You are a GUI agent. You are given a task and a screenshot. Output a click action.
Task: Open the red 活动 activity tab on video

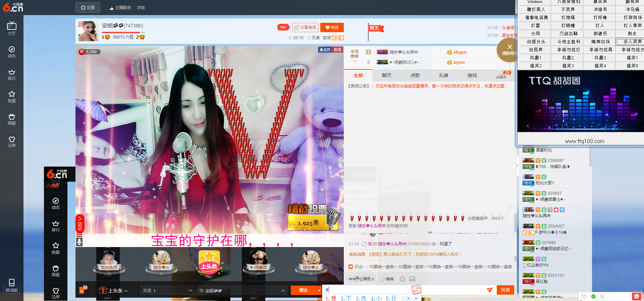(x=80, y=224)
